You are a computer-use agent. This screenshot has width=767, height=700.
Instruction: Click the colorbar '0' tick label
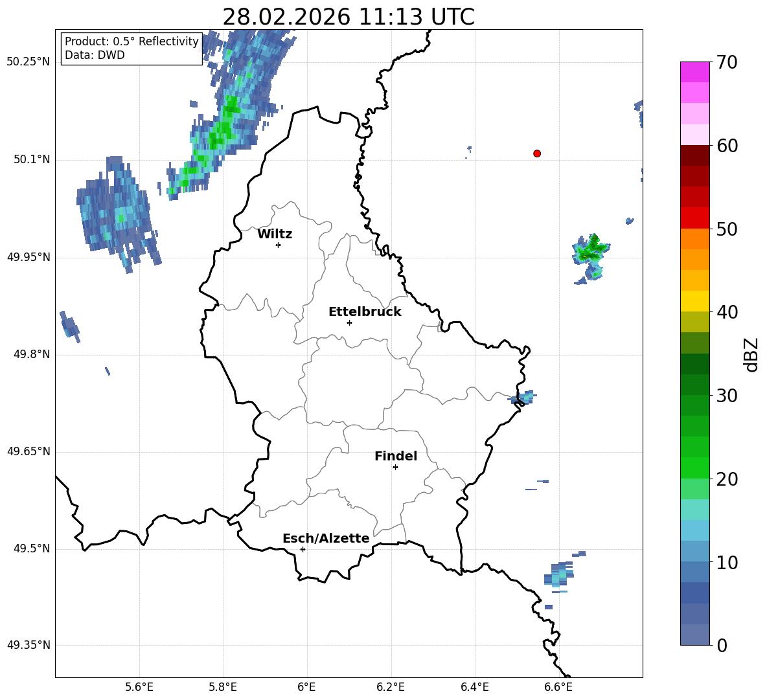[722, 645]
